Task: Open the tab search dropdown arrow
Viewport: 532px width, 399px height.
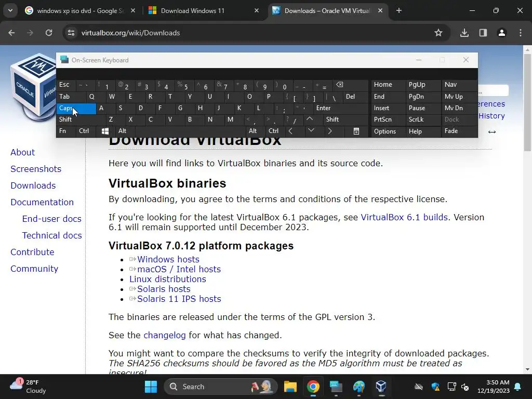Action: click(10, 10)
